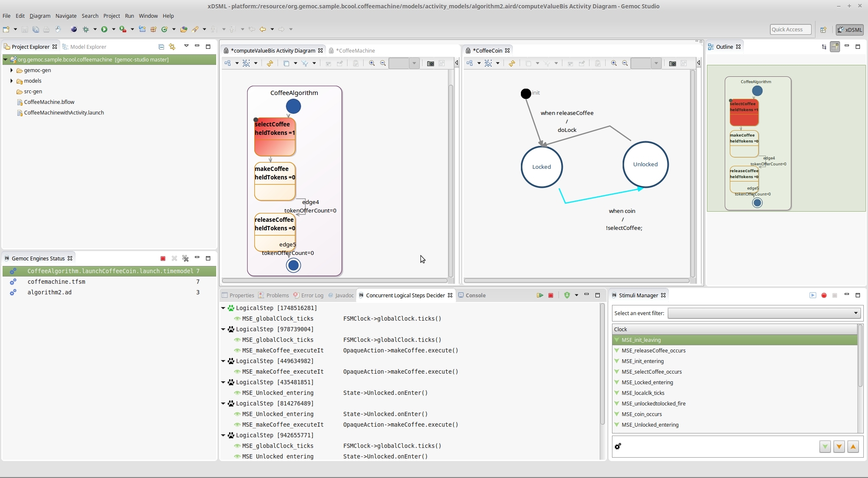868x478 pixels.
Task: Click Link with Editor in Project Explorer
Action: pos(172,47)
